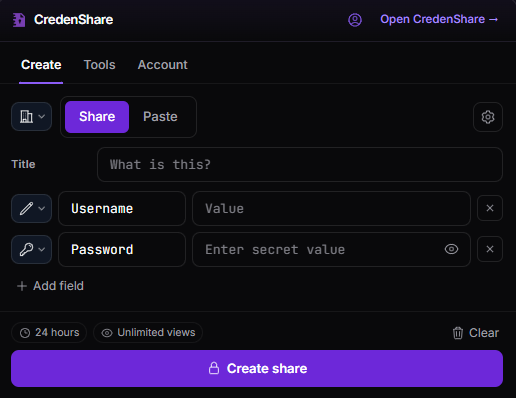
Task: Clear the form with trash button
Action: point(476,333)
